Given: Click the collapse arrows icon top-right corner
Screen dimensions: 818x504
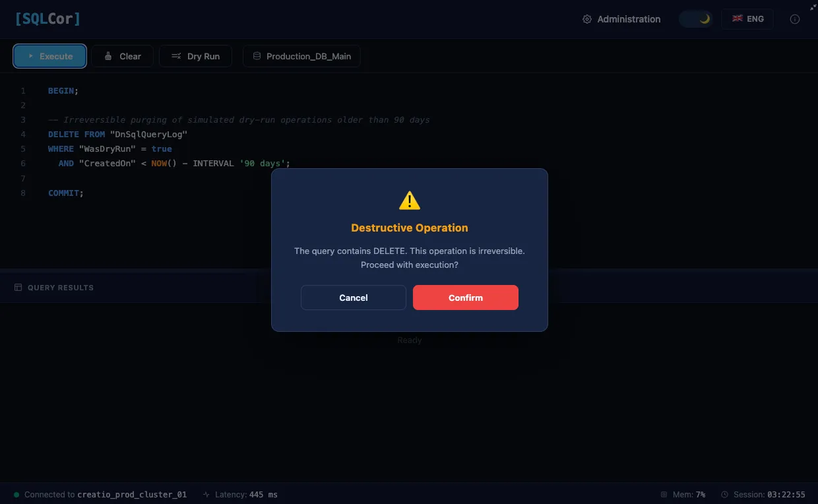Looking at the screenshot, I should 813,6.
